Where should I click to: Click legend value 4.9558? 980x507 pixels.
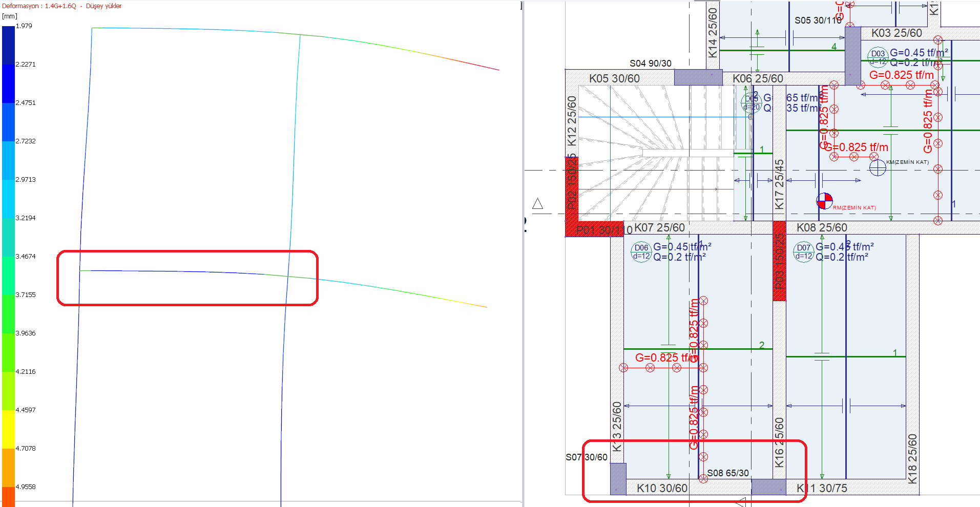(26, 487)
